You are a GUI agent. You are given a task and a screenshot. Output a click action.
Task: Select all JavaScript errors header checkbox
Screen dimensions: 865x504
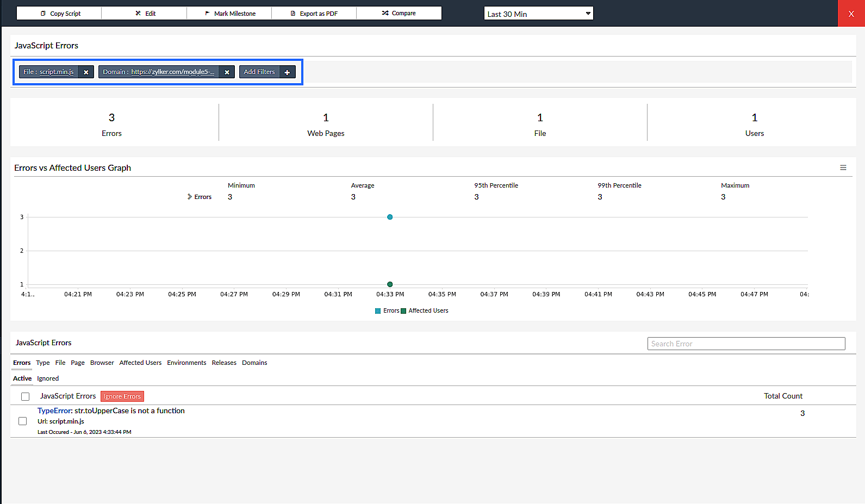tap(25, 396)
